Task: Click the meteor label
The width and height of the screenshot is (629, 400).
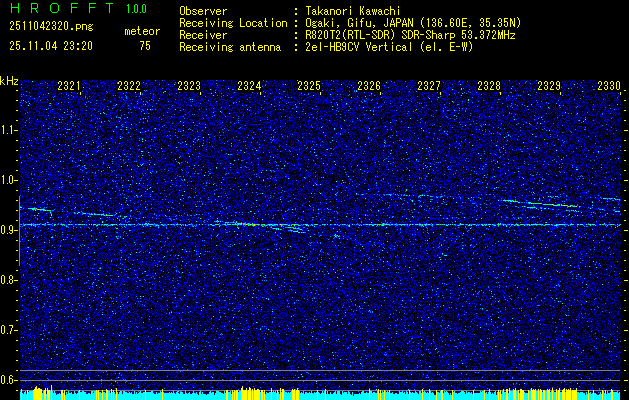Action: click(x=142, y=31)
